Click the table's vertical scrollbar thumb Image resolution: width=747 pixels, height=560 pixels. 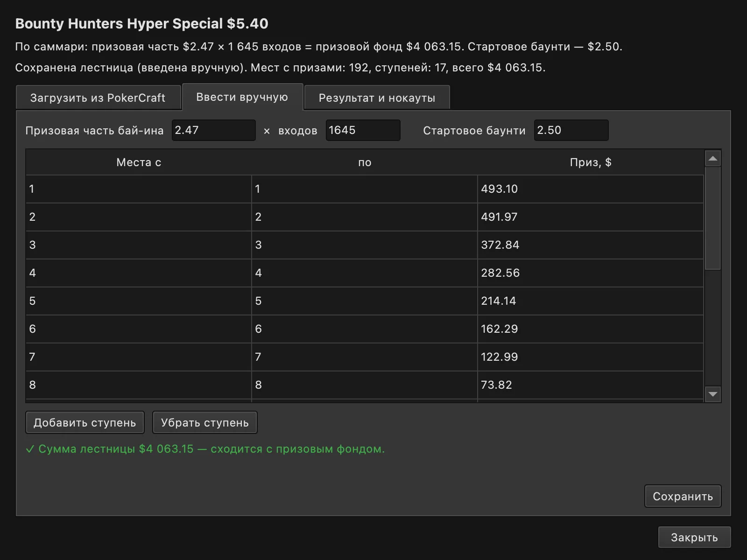point(712,218)
